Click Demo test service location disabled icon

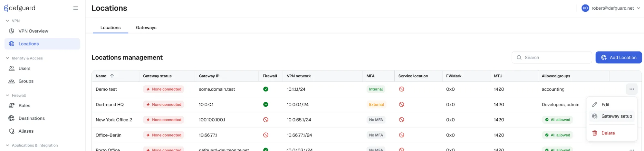pos(401,89)
